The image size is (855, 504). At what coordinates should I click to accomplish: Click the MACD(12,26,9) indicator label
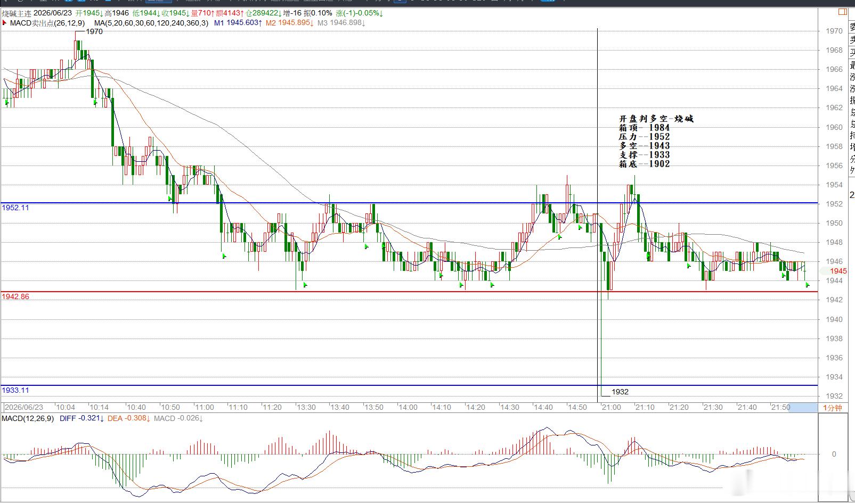pyautogui.click(x=28, y=418)
